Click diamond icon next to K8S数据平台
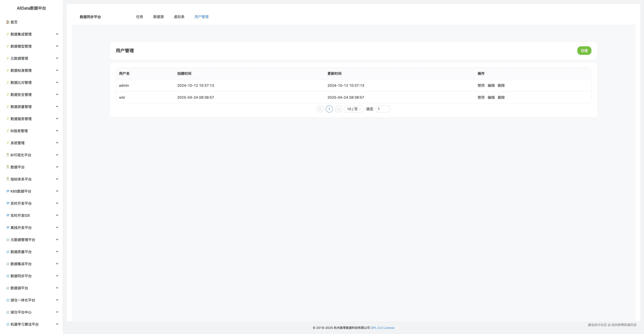Screen dimensions: 644x334 tap(8, 191)
